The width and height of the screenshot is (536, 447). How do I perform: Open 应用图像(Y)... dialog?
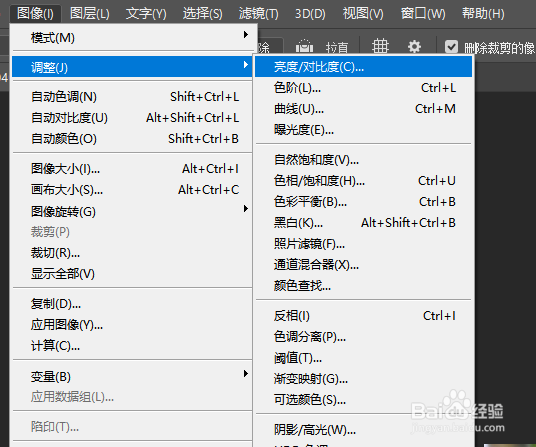(x=132, y=325)
